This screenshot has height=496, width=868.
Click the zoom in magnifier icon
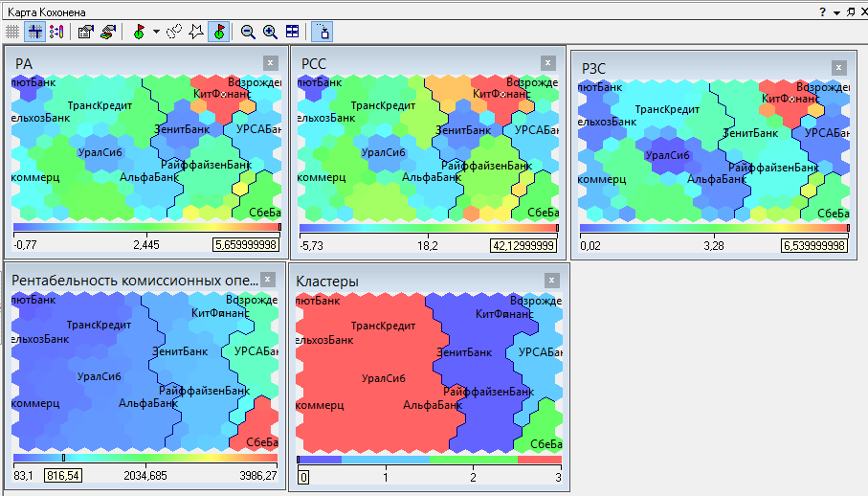point(270,33)
